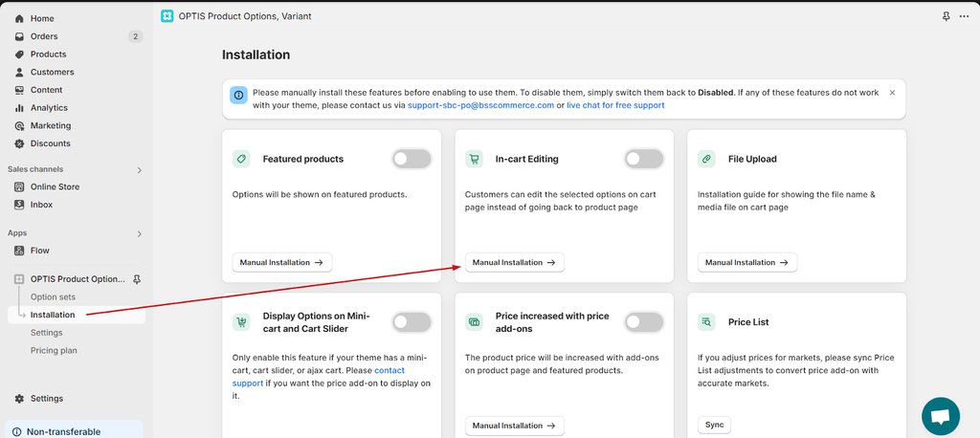Viewport: 980px width, 438px height.
Task: Enable the Featured products toggle
Action: click(412, 159)
